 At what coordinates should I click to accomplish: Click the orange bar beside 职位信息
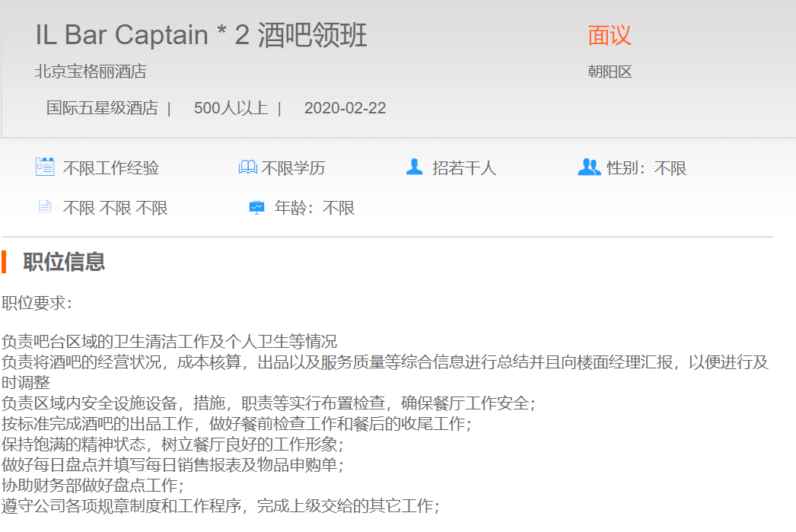click(x=4, y=262)
